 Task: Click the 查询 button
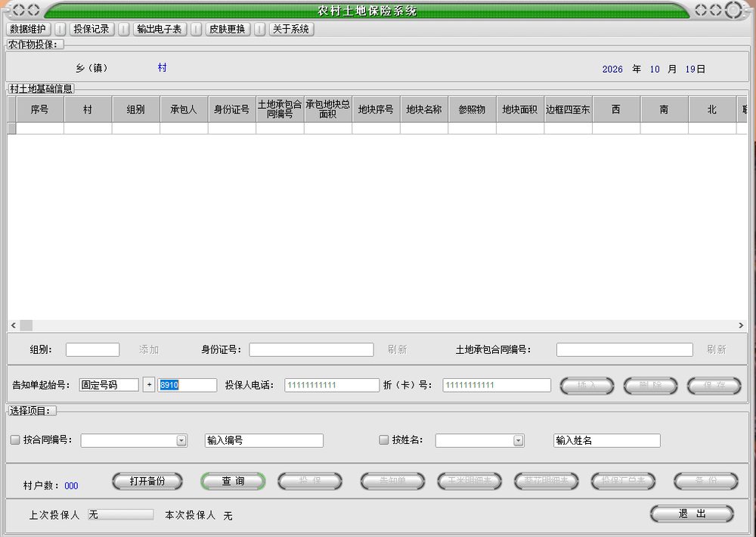coord(234,481)
